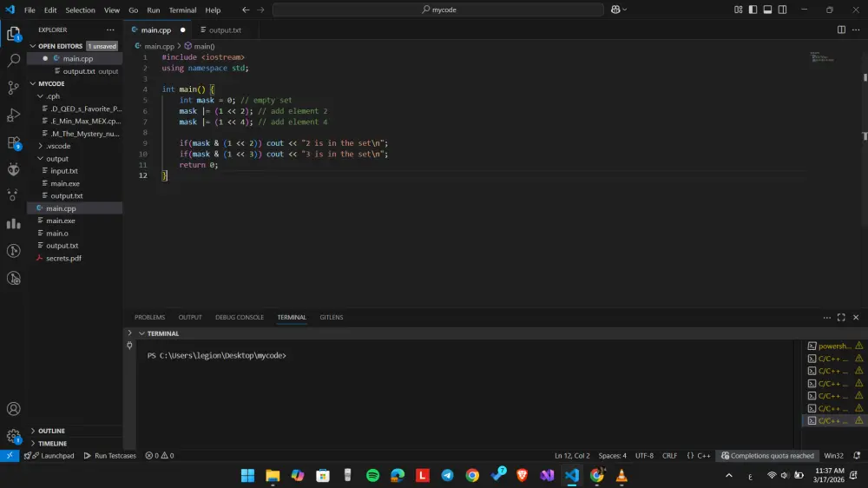Screen dimensions: 868x488
Task: Open the Run and Debug view
Action: [13, 115]
